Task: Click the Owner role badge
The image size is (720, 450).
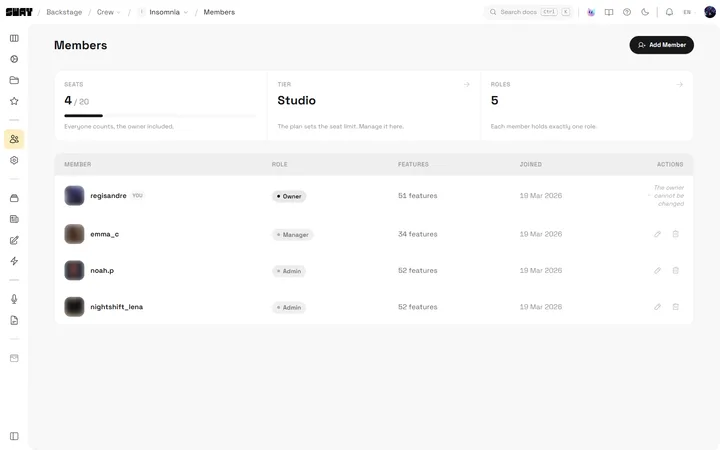Action: coord(289,196)
